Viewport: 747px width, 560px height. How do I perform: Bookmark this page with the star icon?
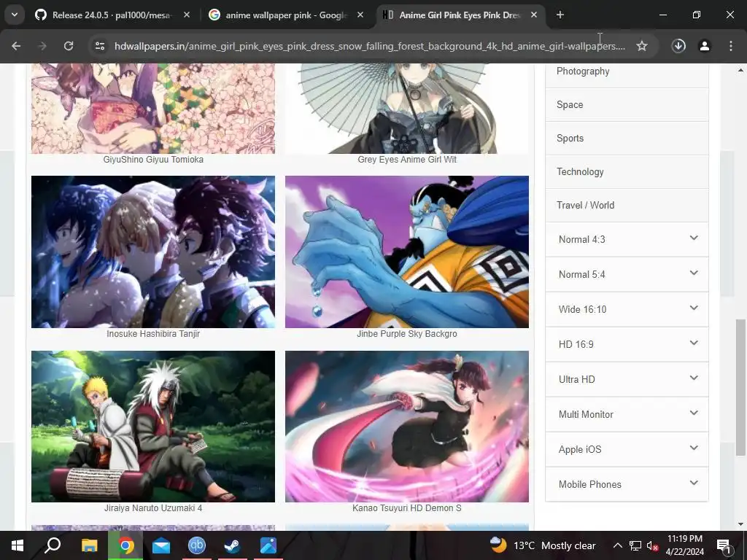tap(642, 46)
